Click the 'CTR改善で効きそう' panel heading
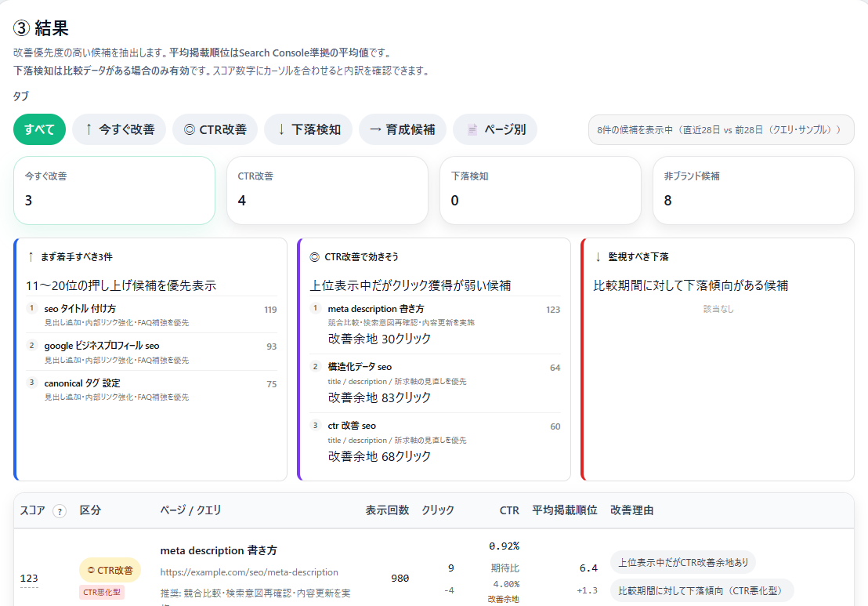Screen dimensions: 868x606 click(x=361, y=256)
